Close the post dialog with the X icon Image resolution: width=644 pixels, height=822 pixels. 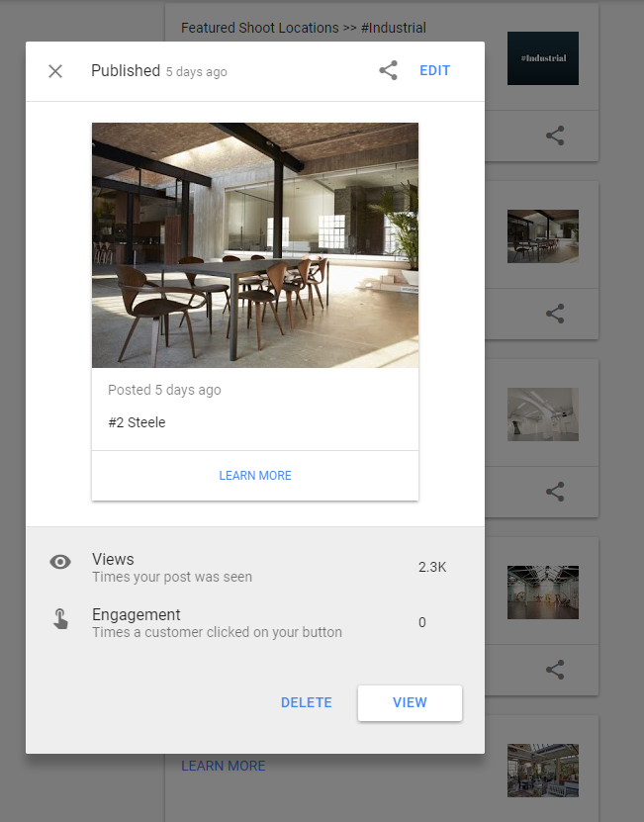click(x=55, y=71)
